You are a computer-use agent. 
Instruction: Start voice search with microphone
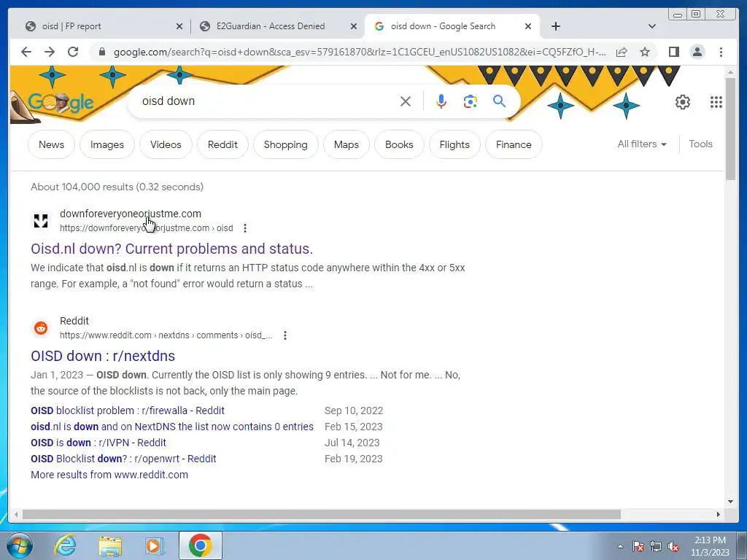click(x=441, y=101)
